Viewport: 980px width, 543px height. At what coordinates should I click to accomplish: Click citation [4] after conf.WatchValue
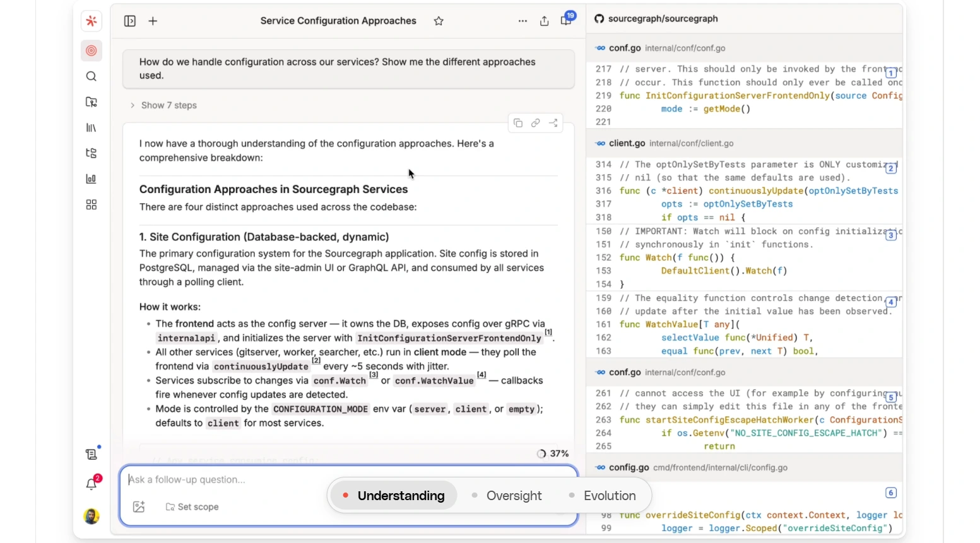click(x=481, y=375)
